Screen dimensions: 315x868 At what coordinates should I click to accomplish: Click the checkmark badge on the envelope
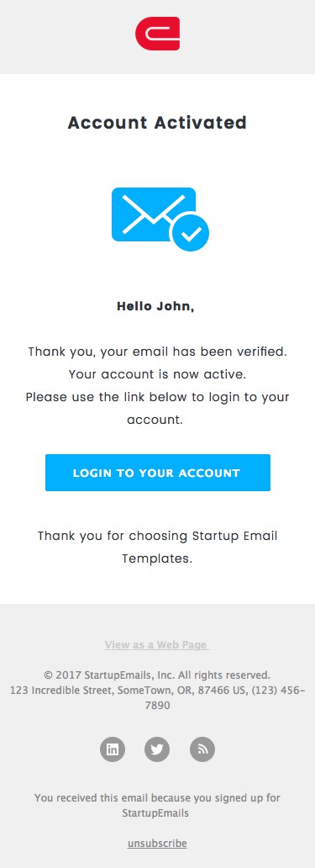click(x=190, y=232)
